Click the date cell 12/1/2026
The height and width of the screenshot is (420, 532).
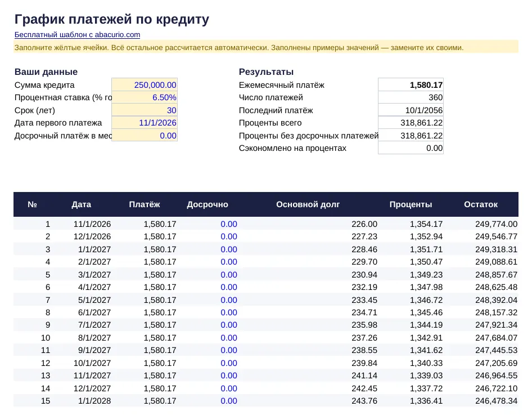92,236
